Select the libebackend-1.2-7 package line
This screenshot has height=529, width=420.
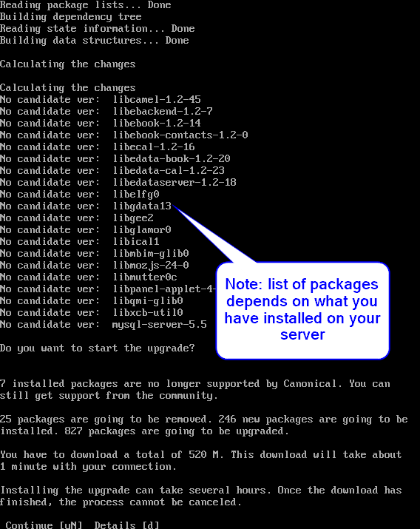click(x=106, y=111)
